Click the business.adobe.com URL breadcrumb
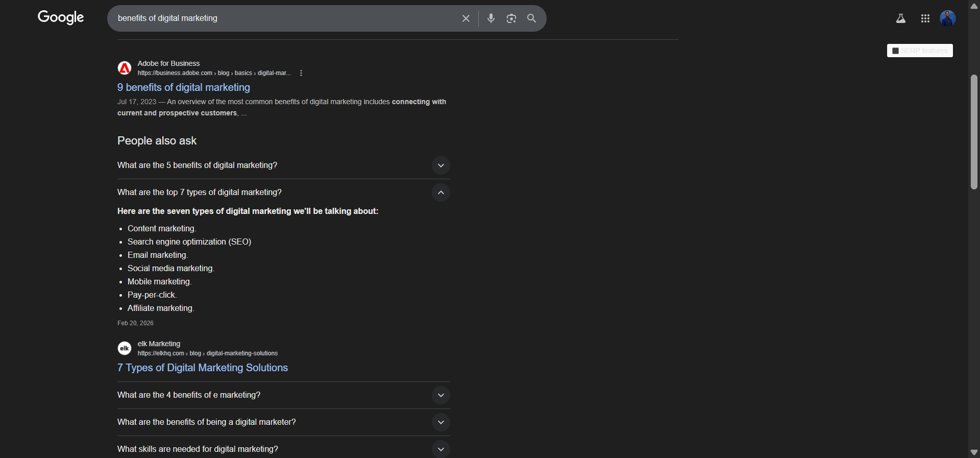The height and width of the screenshot is (458, 980). (214, 73)
